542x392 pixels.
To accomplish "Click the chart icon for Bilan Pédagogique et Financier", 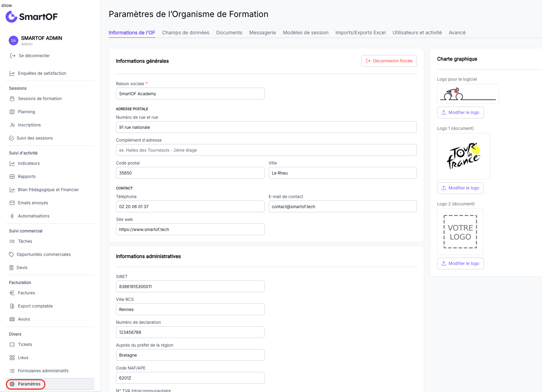I will 12,190.
